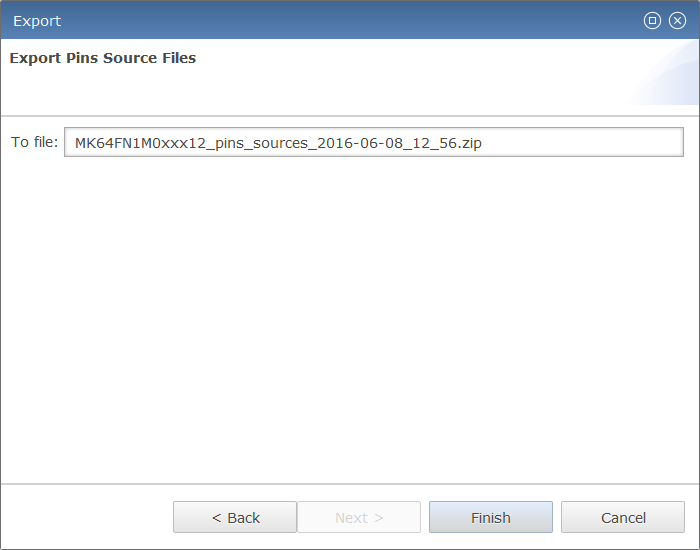Focus the To file input field
700x550 pixels.
click(580, 142)
